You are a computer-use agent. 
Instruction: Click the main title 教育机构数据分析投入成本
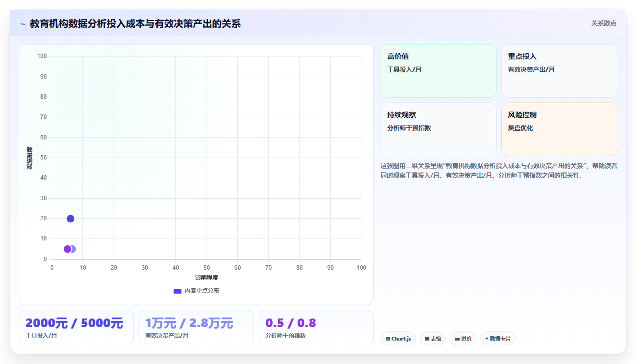[135, 23]
